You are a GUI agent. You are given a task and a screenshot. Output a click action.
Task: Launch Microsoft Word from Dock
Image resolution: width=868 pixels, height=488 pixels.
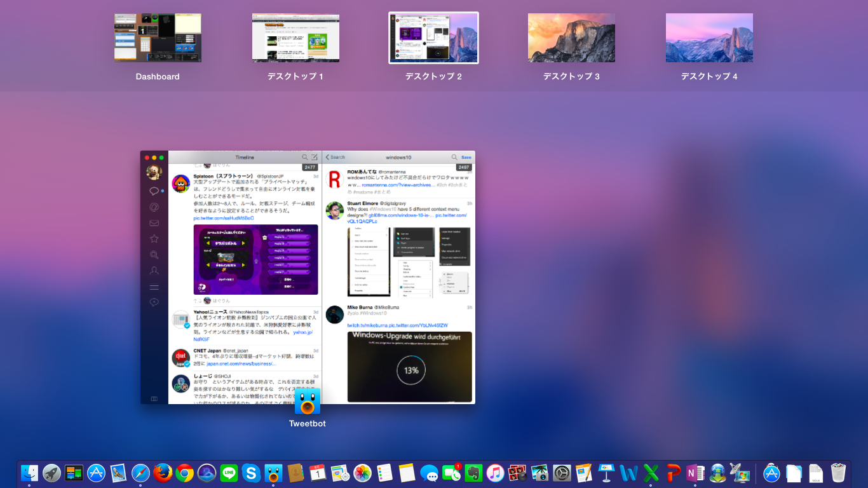(x=628, y=473)
